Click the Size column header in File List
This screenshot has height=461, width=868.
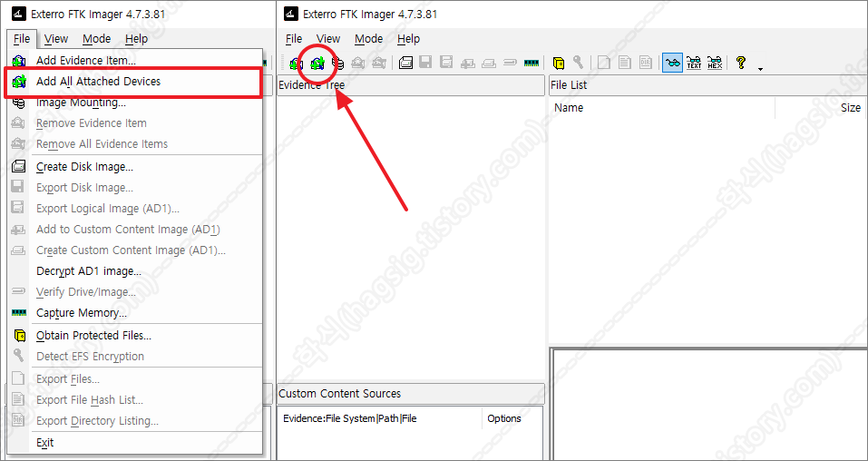point(822,108)
